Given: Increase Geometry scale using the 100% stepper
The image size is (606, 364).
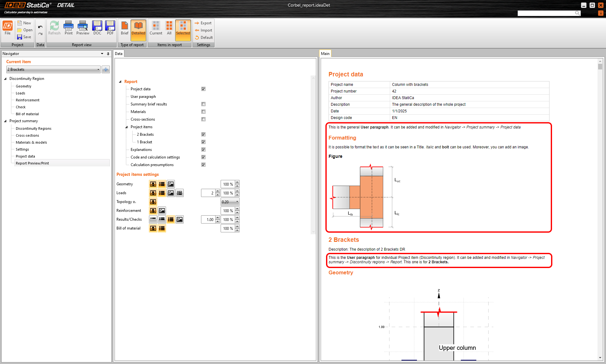Looking at the screenshot, I should pos(237,182).
